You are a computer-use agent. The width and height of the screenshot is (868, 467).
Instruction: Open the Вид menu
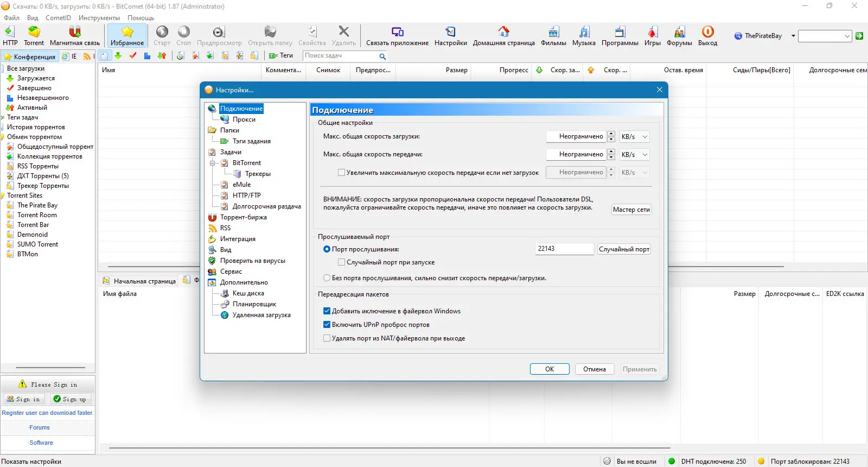pyautogui.click(x=33, y=18)
